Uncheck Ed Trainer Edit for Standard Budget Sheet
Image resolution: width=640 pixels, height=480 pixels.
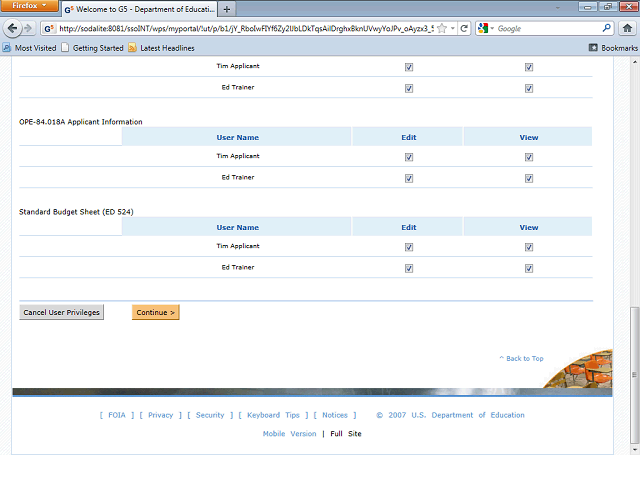[409, 268]
